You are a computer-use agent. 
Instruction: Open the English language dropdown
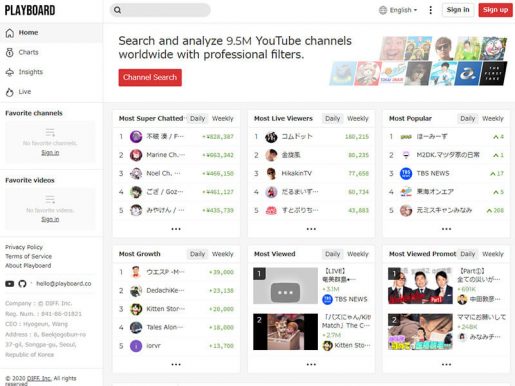398,10
